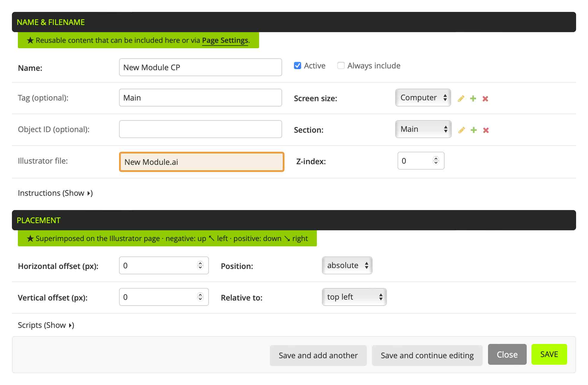Click the red X beside Section
This screenshot has width=588, height=385.
click(x=486, y=130)
